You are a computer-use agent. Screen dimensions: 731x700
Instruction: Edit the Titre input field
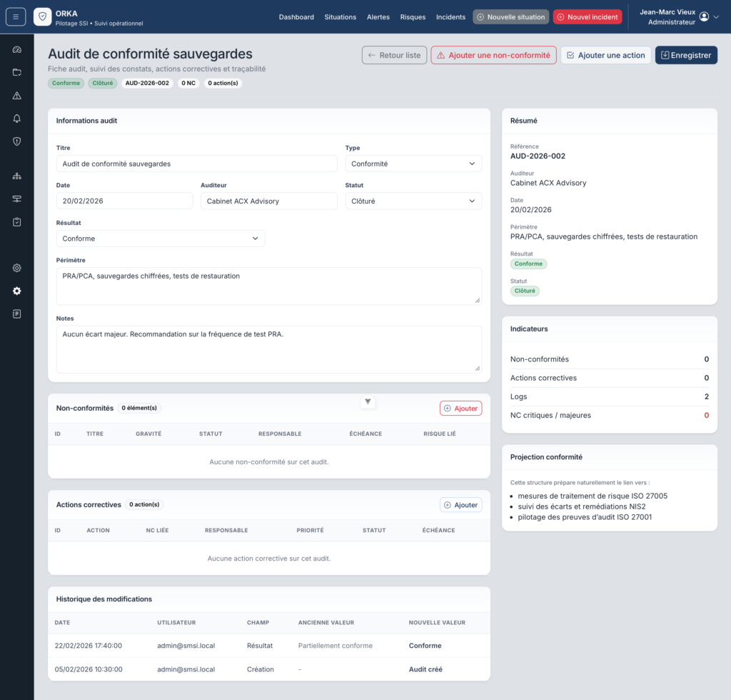[197, 164]
